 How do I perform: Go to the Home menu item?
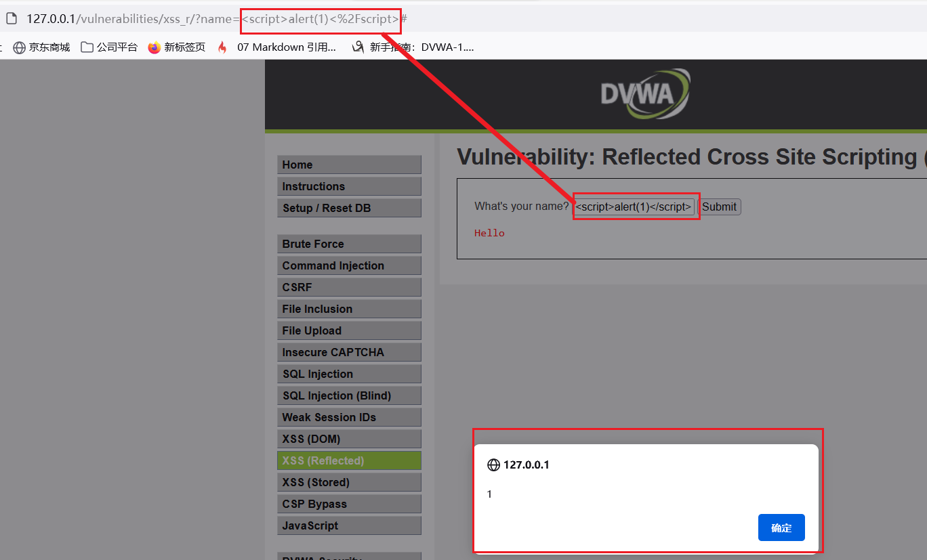(349, 165)
